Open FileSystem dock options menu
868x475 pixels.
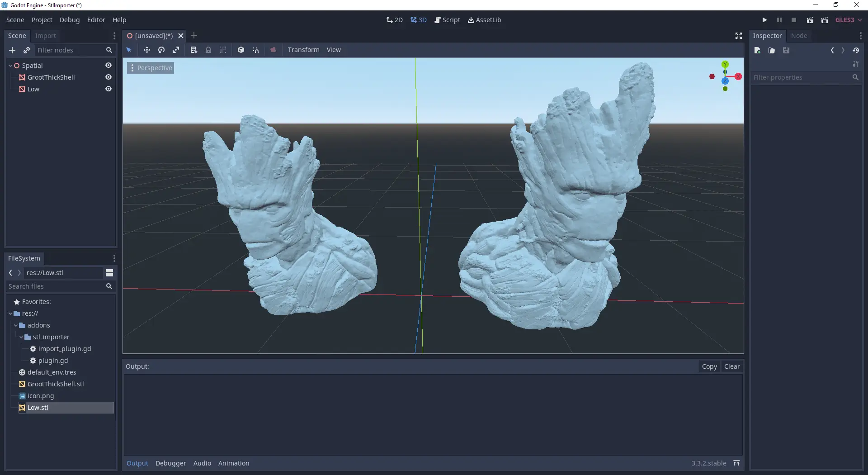click(x=114, y=258)
